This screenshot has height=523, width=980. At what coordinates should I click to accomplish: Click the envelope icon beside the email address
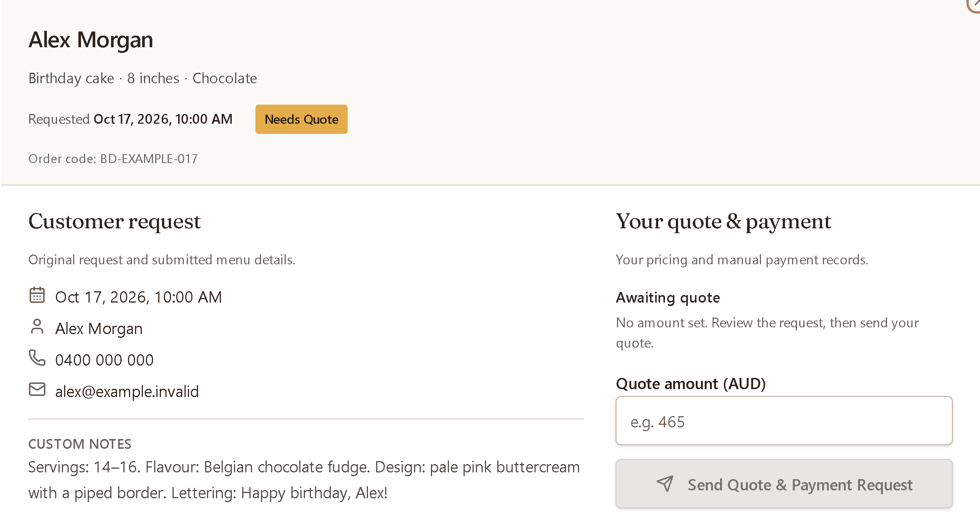37,390
